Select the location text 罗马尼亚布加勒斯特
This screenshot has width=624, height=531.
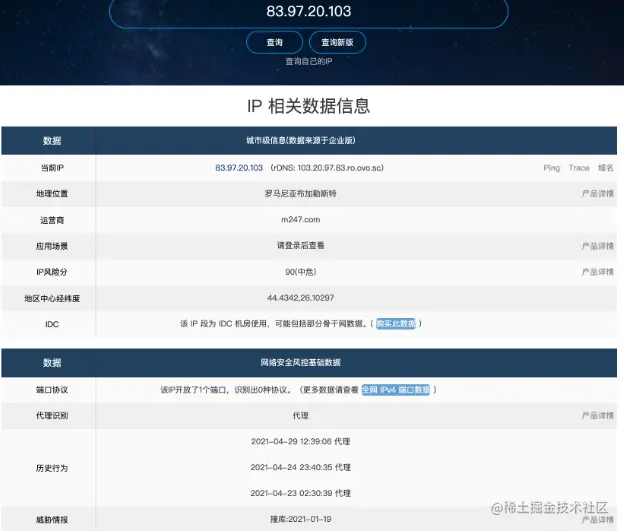(x=300, y=193)
